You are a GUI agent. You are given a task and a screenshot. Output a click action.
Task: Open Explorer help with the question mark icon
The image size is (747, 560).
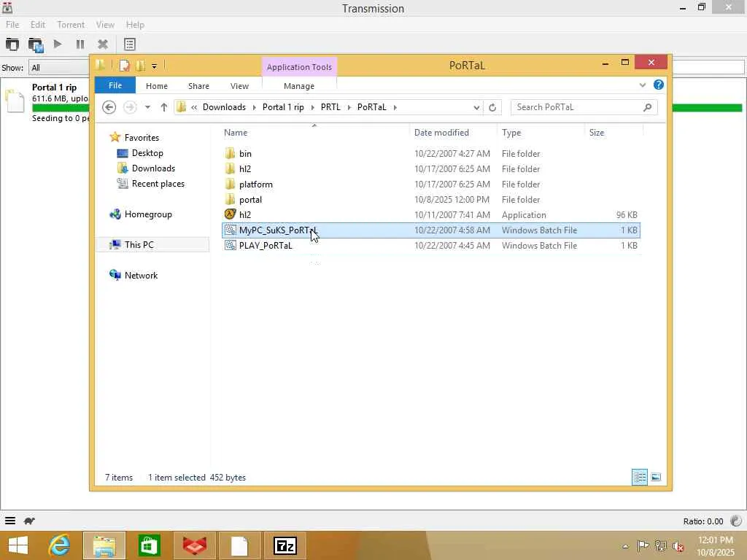(659, 85)
